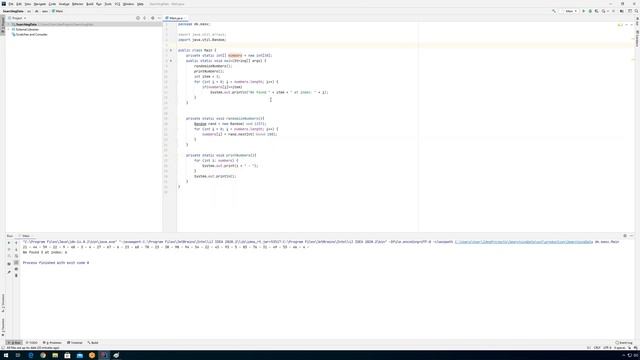Expand External Libraries node
Screen dimensions: 640x360
coord(9,29)
